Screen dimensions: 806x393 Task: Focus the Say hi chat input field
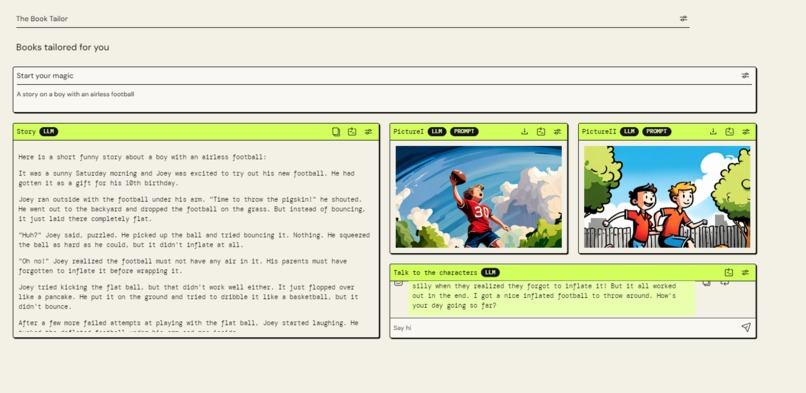coord(565,328)
